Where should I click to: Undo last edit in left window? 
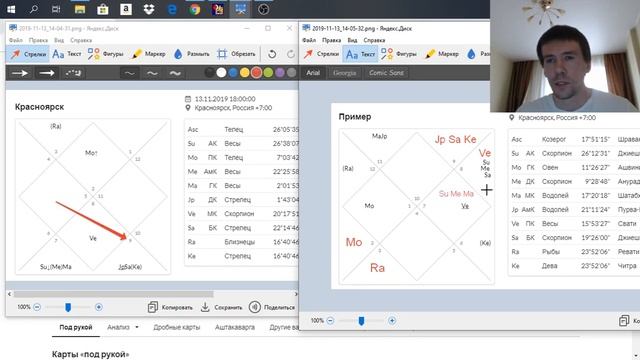[x=272, y=54]
